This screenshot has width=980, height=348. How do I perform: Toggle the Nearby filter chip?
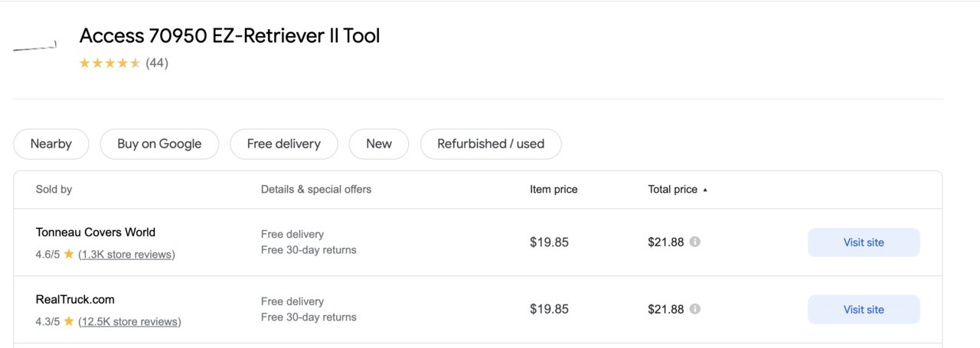pos(51,144)
